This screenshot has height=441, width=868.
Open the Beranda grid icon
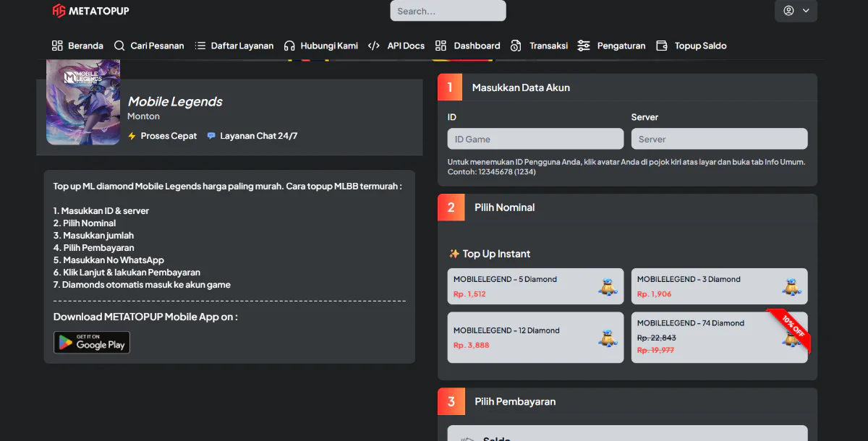pos(57,46)
